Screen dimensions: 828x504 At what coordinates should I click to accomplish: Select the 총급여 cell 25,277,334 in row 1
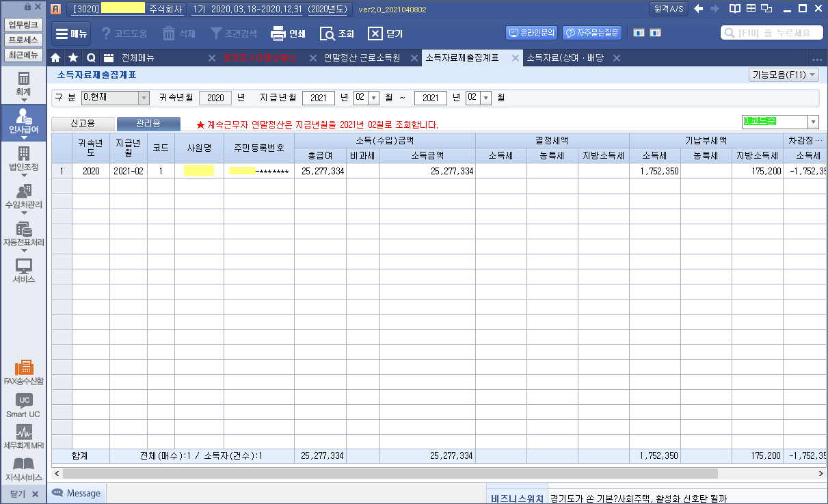(x=320, y=171)
